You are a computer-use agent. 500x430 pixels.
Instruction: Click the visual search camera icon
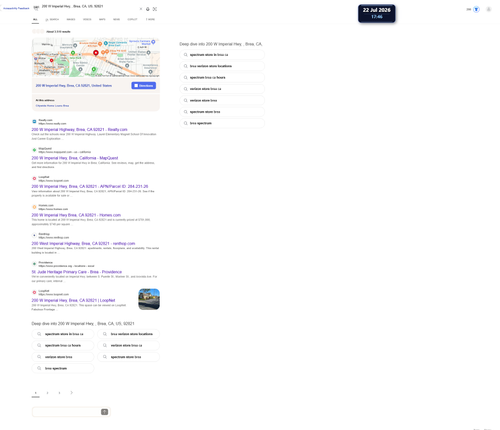click(155, 9)
